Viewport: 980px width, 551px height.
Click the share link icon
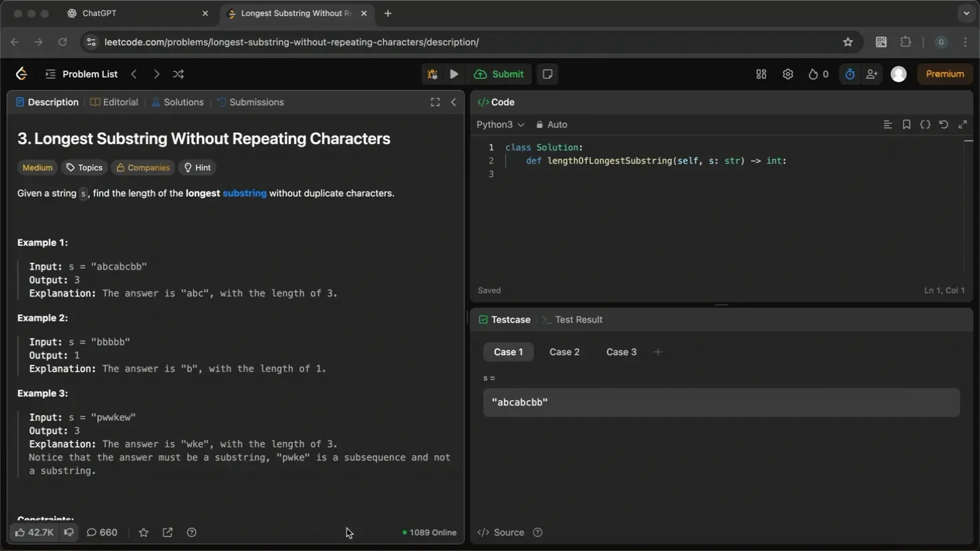pos(167,532)
